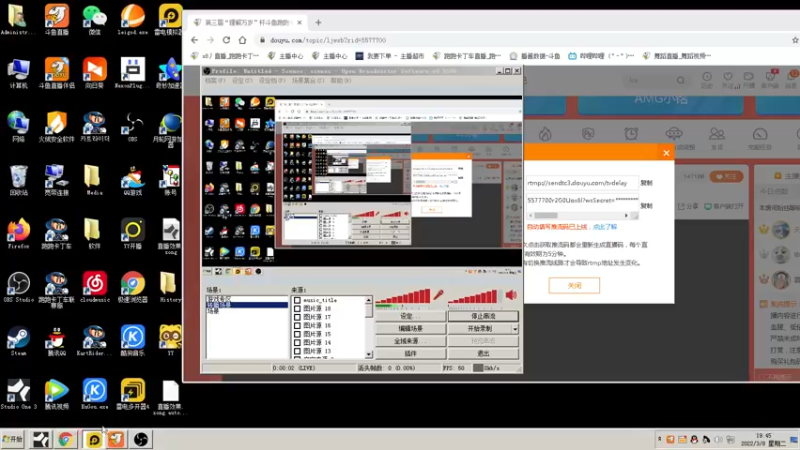Viewport: 800px width, 450px height.
Task: Open the Studio One 3 desktop shortcut
Action: coord(18,394)
